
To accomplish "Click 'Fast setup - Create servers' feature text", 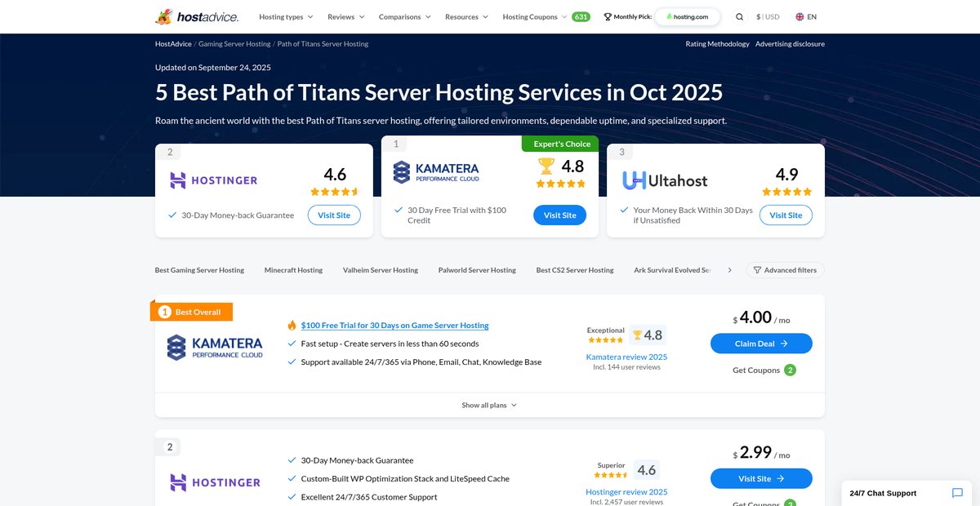I will click(390, 344).
